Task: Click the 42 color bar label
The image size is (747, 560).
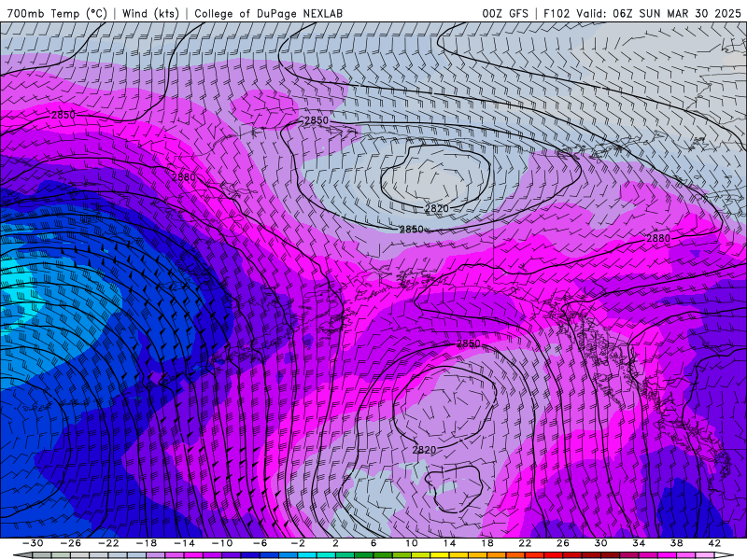Action: click(x=714, y=543)
